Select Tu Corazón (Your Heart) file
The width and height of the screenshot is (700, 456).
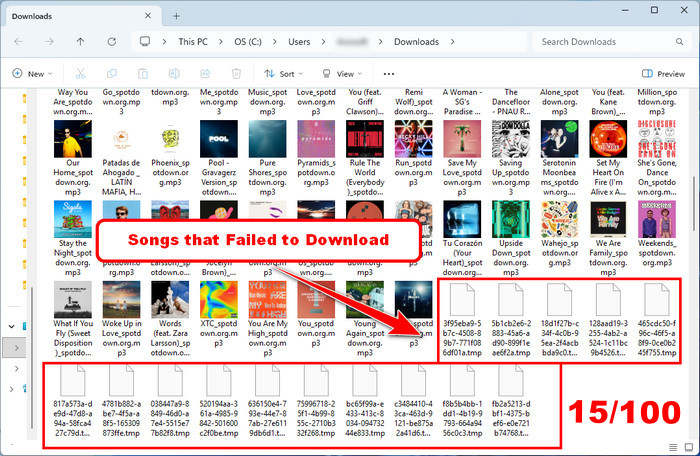[x=462, y=238]
